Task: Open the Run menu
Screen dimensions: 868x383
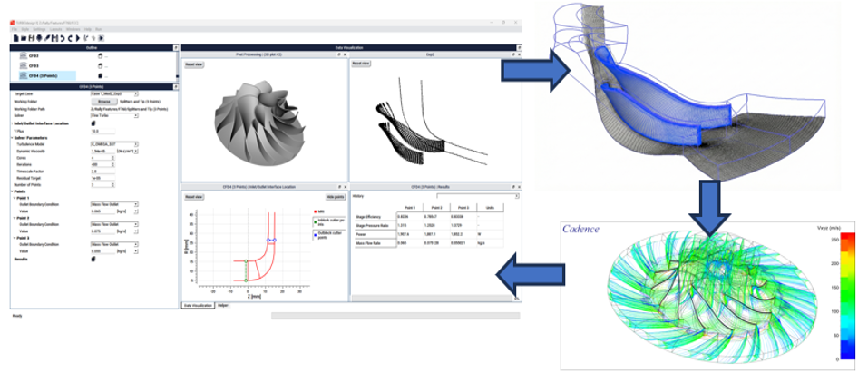Action: tap(99, 29)
